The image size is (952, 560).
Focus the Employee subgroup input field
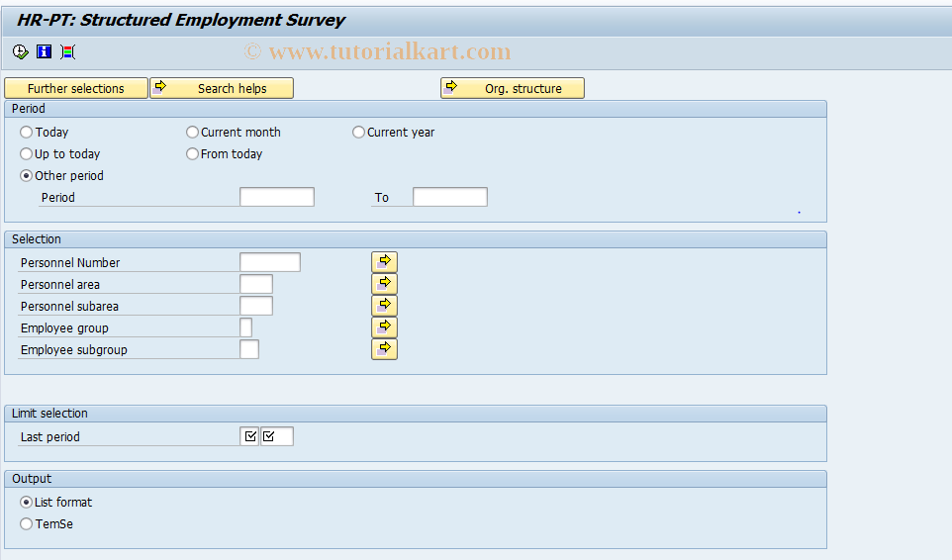click(x=249, y=349)
